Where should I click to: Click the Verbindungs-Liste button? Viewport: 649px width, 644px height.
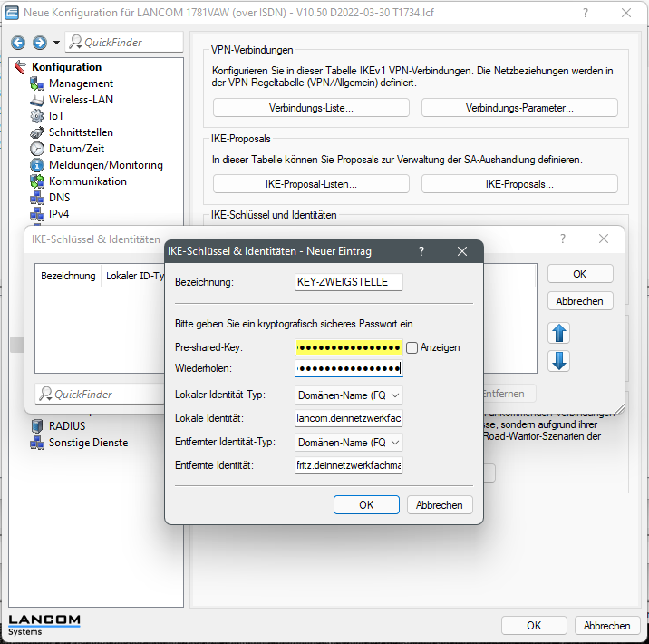[311, 108]
